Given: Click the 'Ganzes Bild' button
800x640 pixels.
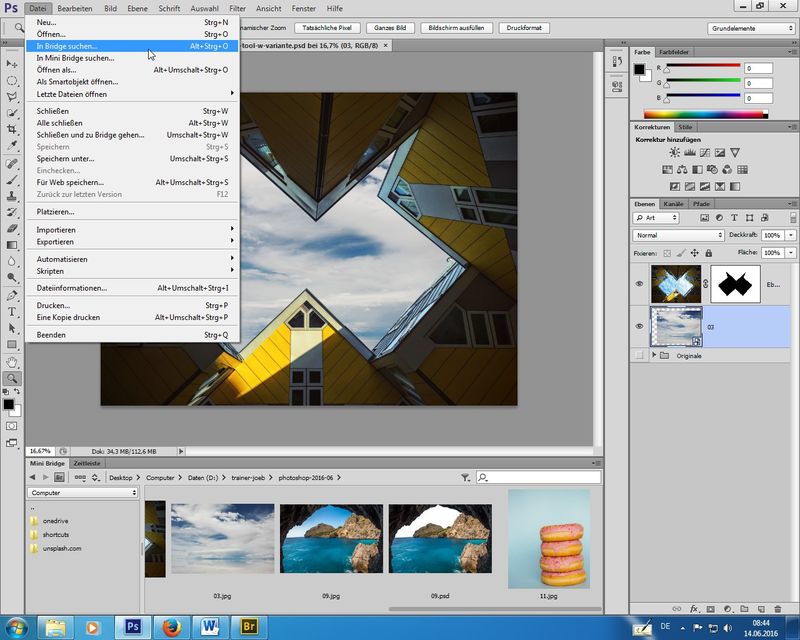Looking at the screenshot, I should click(x=392, y=28).
